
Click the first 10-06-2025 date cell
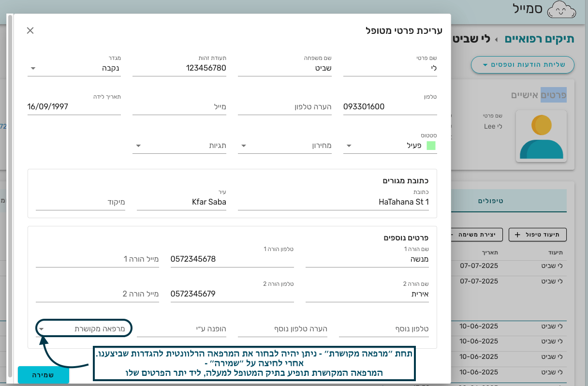coord(479,326)
